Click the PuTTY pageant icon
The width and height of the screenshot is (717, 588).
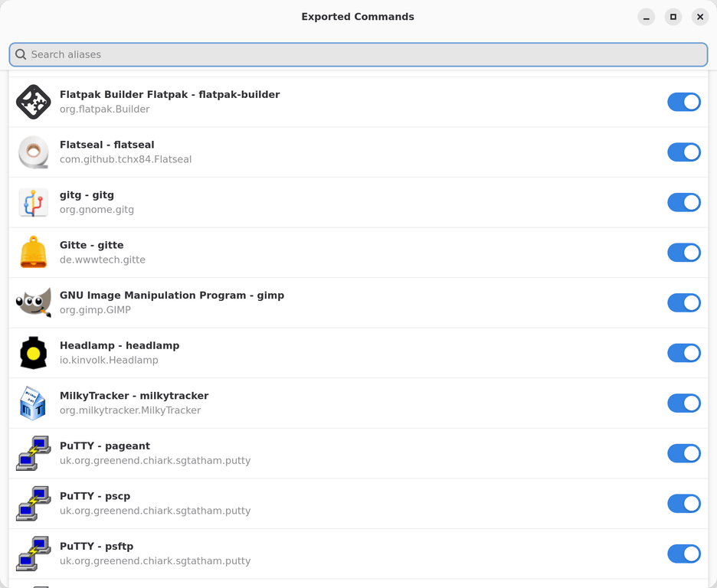34,453
